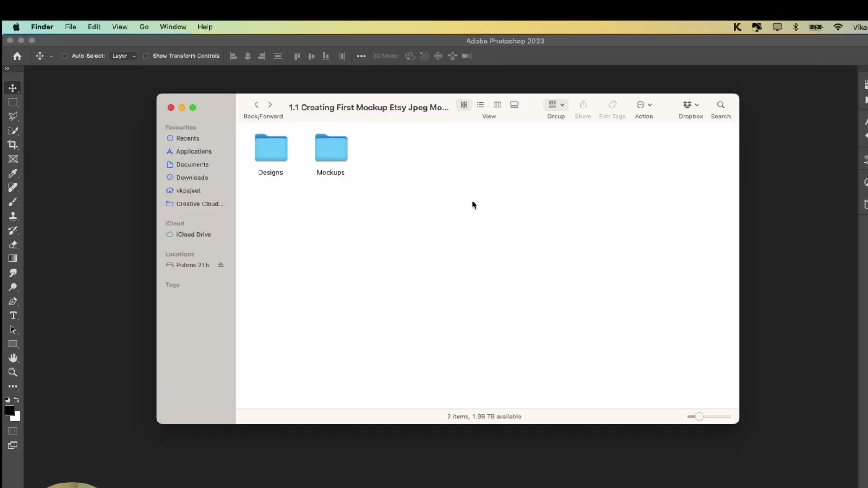The width and height of the screenshot is (868, 488).
Task: Enable Show Transform Controls
Action: click(x=146, y=56)
